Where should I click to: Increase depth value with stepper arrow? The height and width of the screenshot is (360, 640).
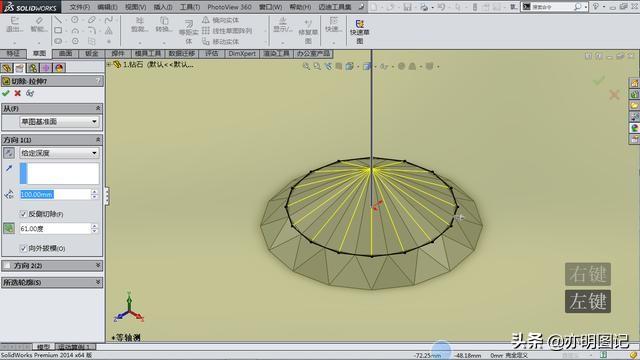tap(94, 192)
